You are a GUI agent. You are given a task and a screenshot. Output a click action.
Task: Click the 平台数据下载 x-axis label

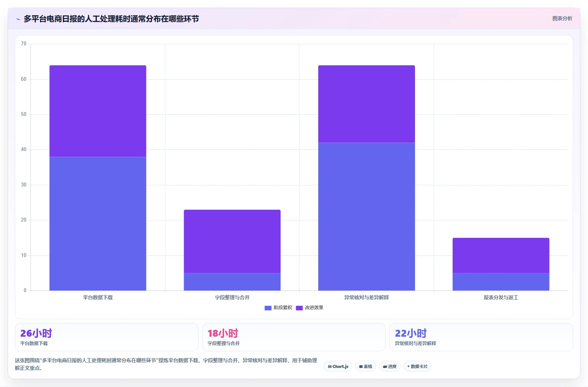98,297
